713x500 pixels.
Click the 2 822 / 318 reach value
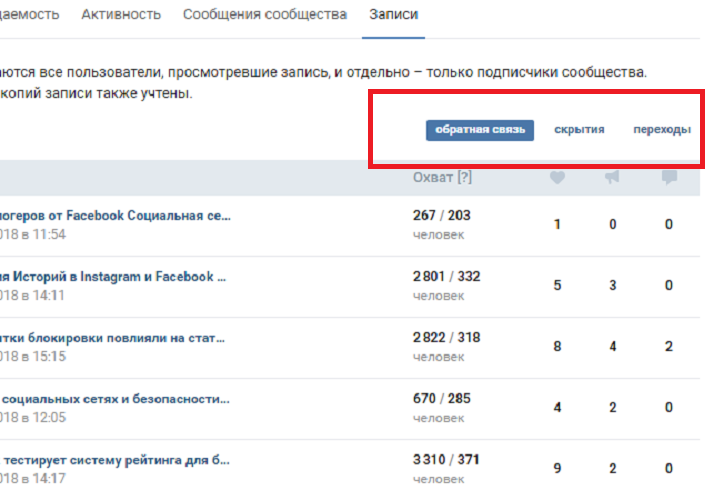[x=446, y=337]
